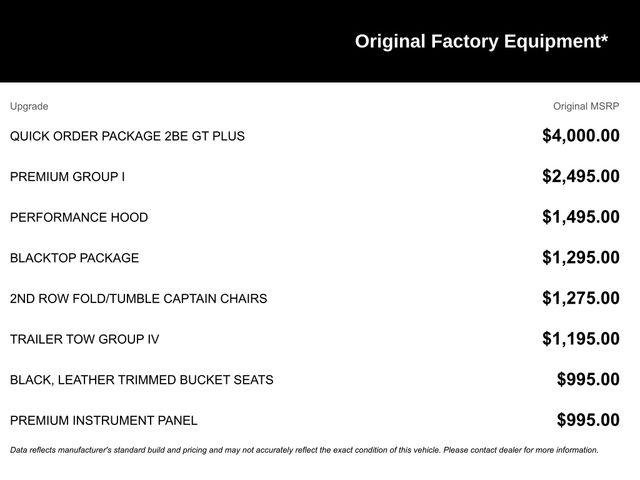Click the Original MSRP column header
This screenshot has height=480, width=640.
pos(586,106)
